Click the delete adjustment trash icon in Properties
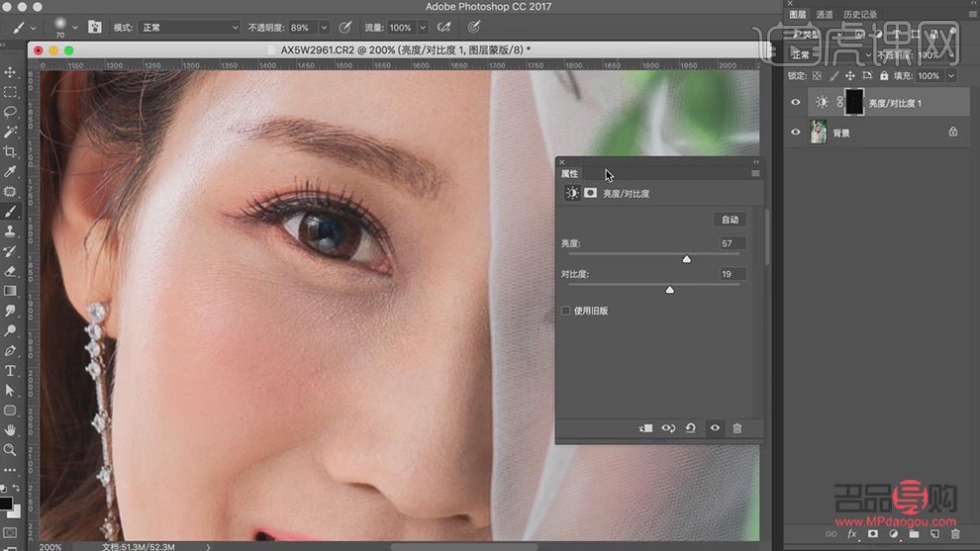Screen dimensions: 980x551 pos(736,428)
